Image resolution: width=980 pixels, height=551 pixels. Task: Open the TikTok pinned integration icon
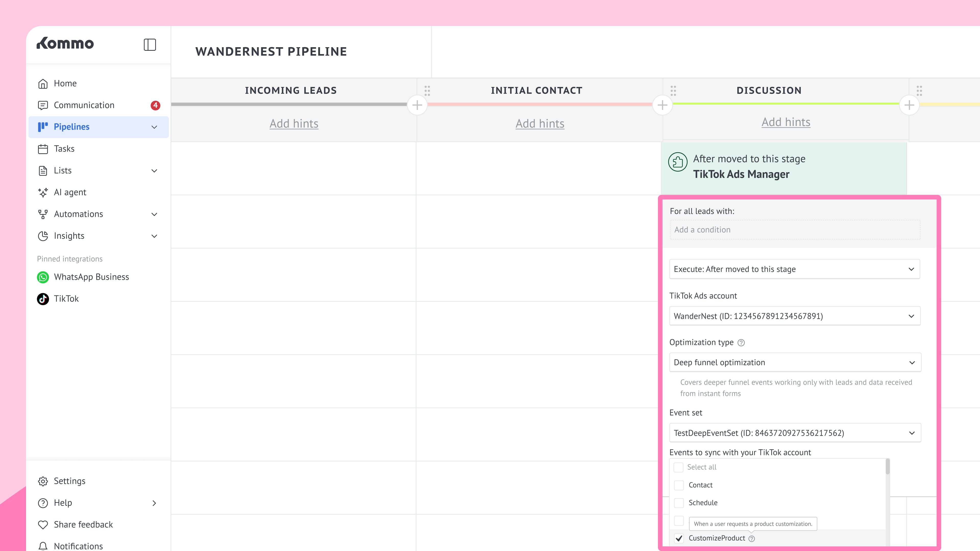tap(43, 299)
